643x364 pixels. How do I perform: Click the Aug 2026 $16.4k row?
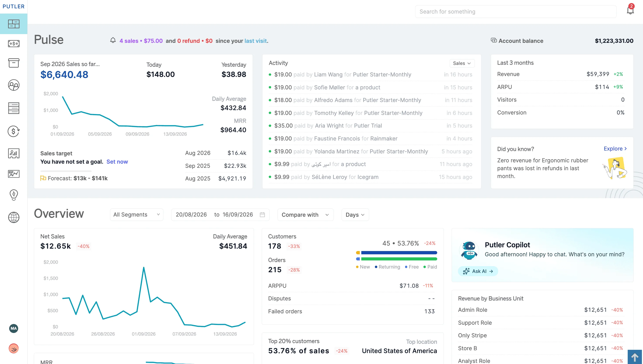click(x=215, y=153)
